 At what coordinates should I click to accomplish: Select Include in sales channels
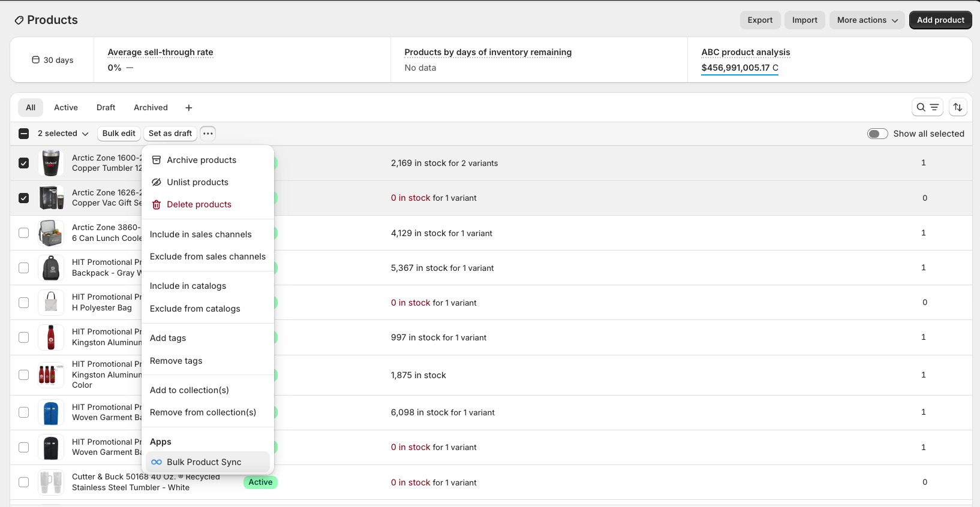208,234
